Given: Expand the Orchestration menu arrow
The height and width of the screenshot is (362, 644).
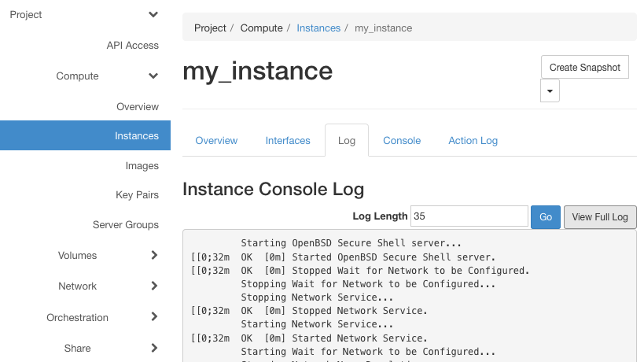Looking at the screenshot, I should 154,317.
